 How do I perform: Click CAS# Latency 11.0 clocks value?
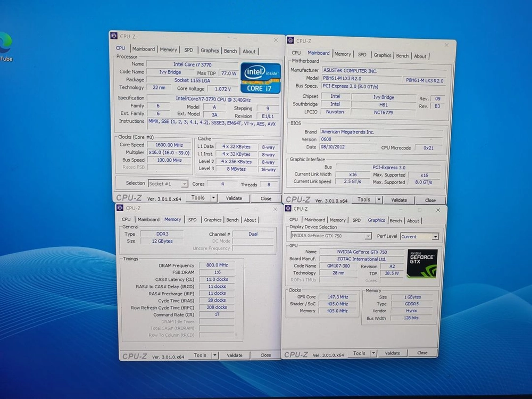pyautogui.click(x=217, y=279)
